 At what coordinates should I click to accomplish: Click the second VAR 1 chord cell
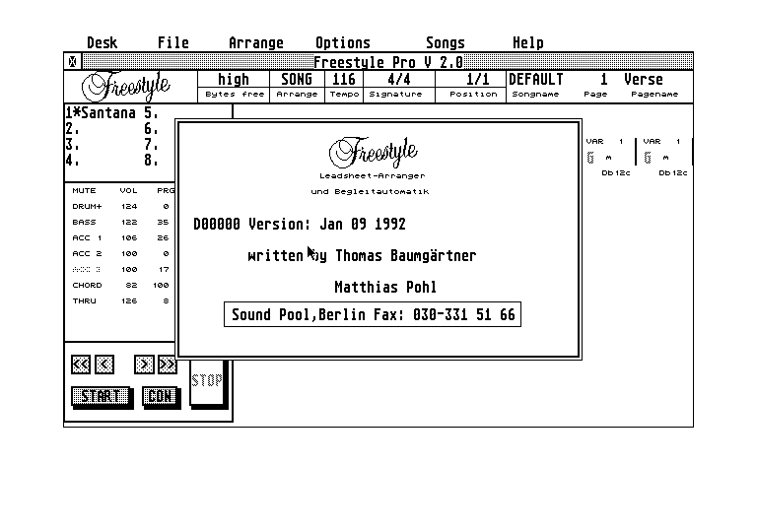tap(665, 157)
